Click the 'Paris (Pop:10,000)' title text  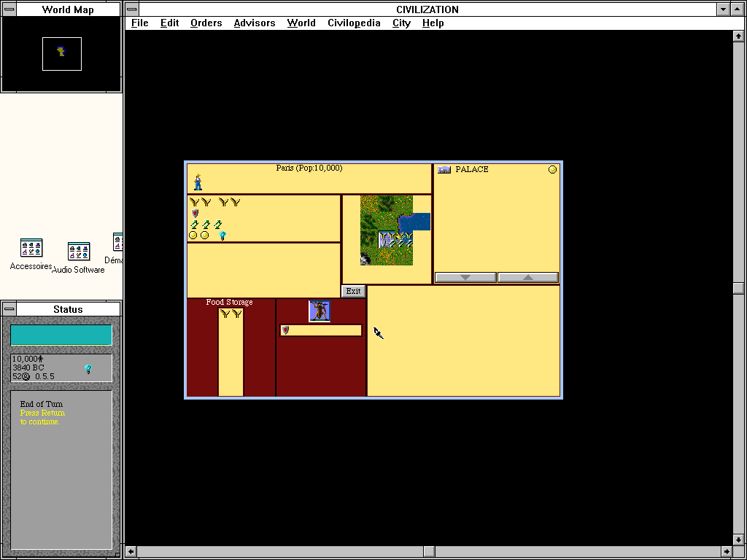click(309, 168)
